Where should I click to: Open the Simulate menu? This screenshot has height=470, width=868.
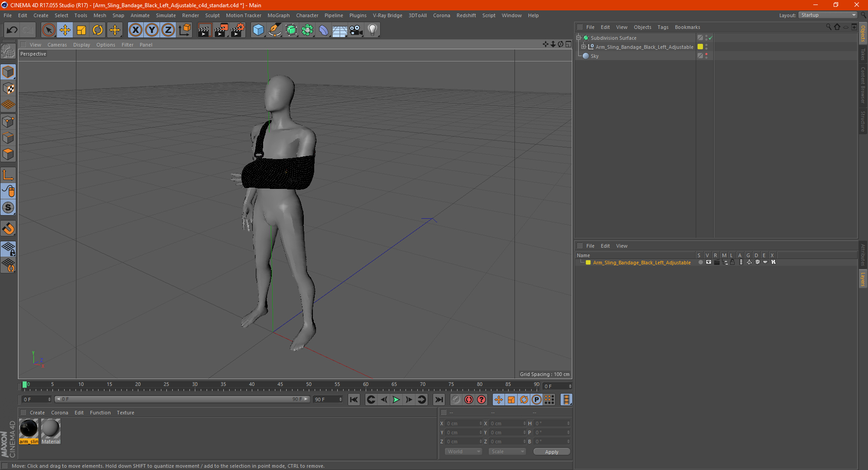click(x=166, y=15)
